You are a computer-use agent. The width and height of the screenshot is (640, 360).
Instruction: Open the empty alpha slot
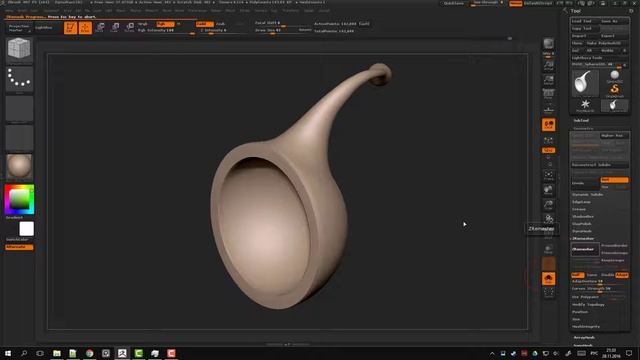(x=19, y=108)
